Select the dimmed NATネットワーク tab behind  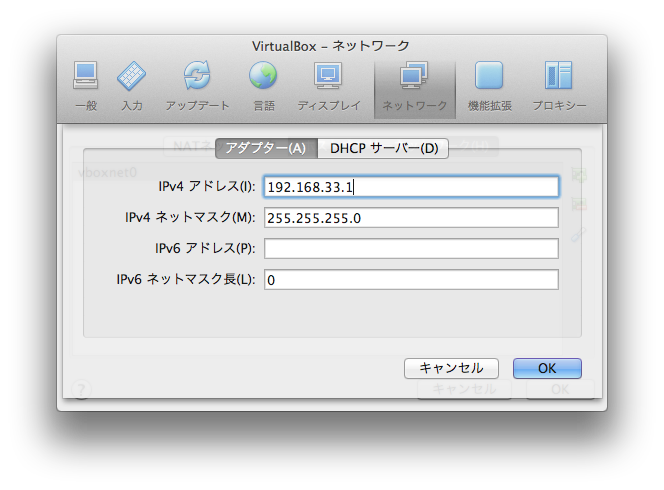(189, 147)
